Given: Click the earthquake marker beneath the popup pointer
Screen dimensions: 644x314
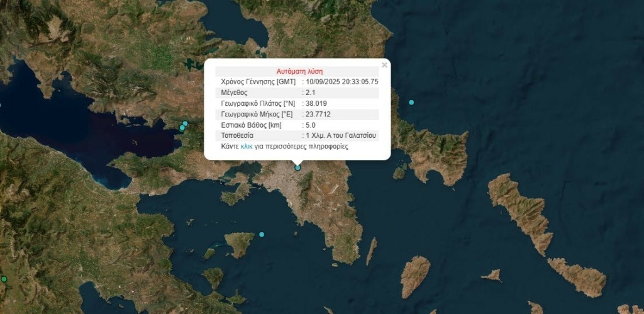Looking at the screenshot, I should pyautogui.click(x=298, y=167).
